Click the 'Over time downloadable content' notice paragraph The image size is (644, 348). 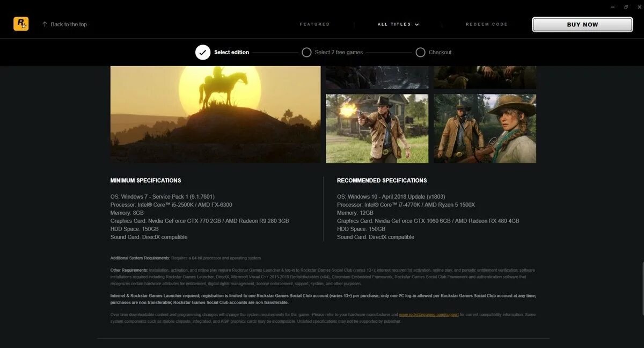pos(323,318)
